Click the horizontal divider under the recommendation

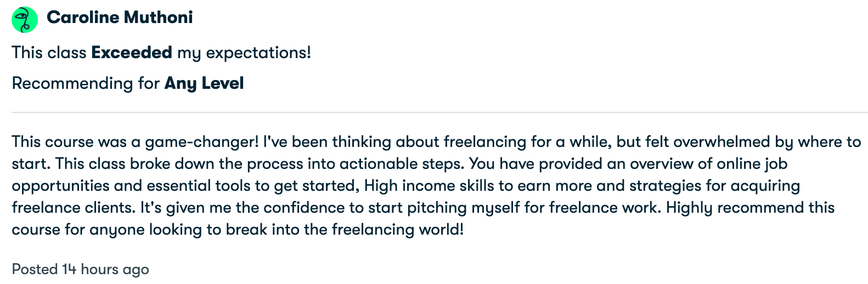439,112
